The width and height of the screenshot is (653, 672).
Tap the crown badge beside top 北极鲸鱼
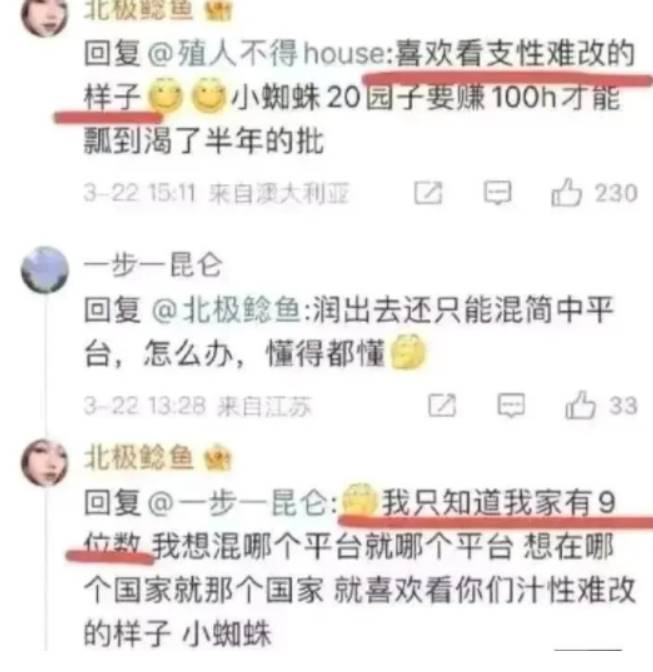point(219,10)
